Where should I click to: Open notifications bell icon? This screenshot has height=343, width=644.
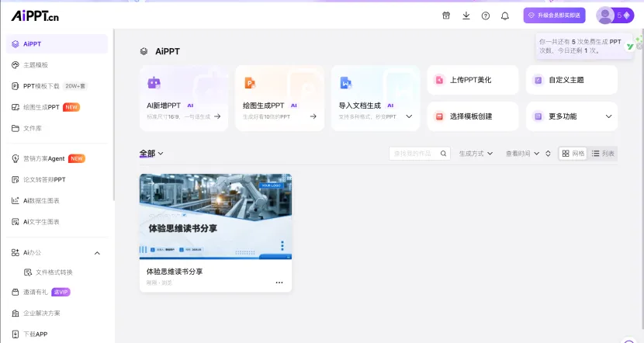pyautogui.click(x=505, y=16)
